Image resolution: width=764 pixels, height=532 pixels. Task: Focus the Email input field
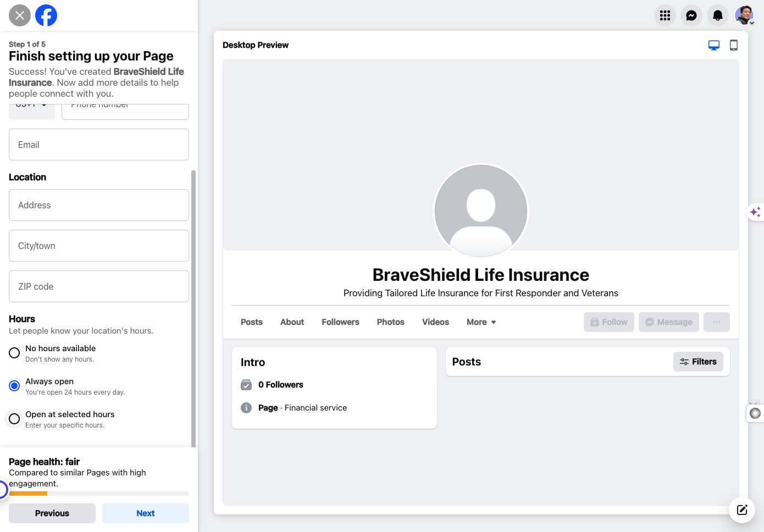pos(99,145)
